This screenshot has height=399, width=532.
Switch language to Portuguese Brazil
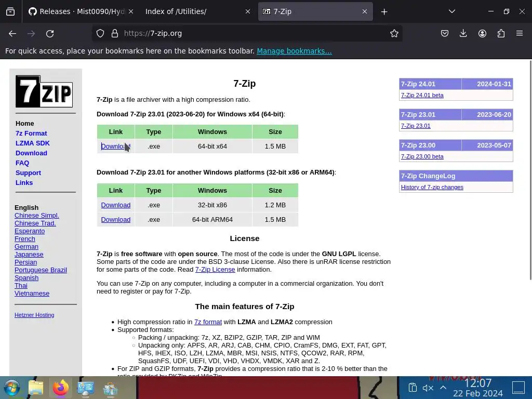[x=41, y=270]
